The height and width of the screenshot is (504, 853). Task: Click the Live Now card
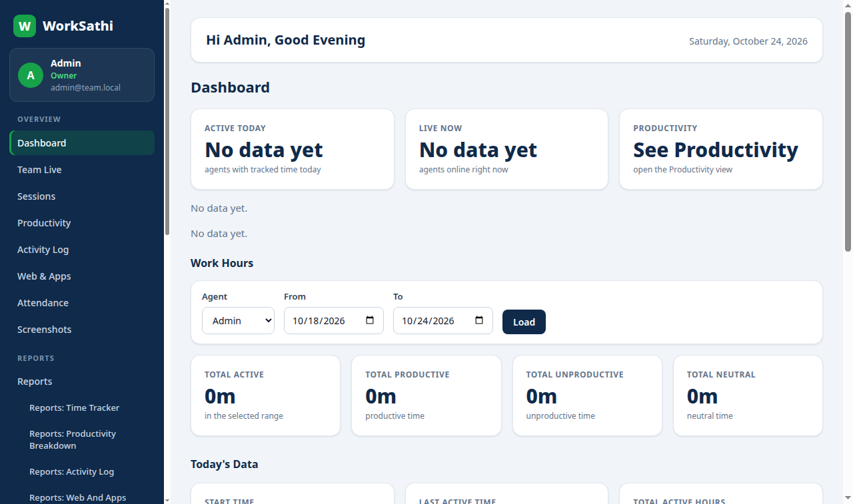[x=506, y=149]
